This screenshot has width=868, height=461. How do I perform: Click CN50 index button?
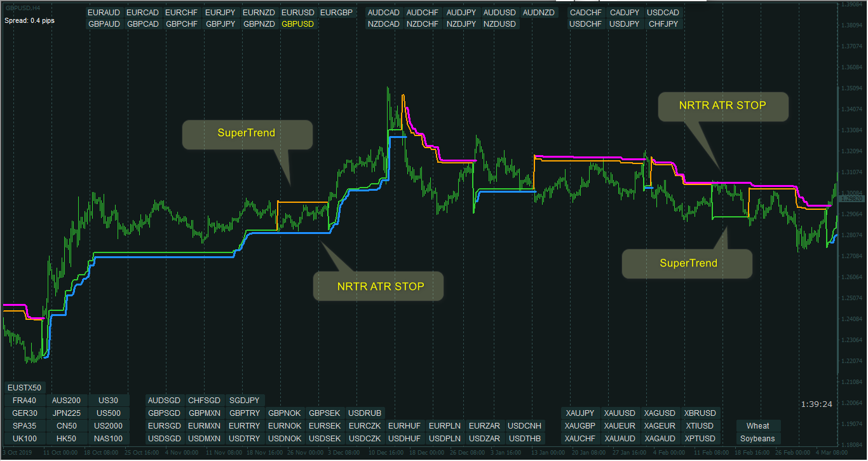click(x=67, y=426)
